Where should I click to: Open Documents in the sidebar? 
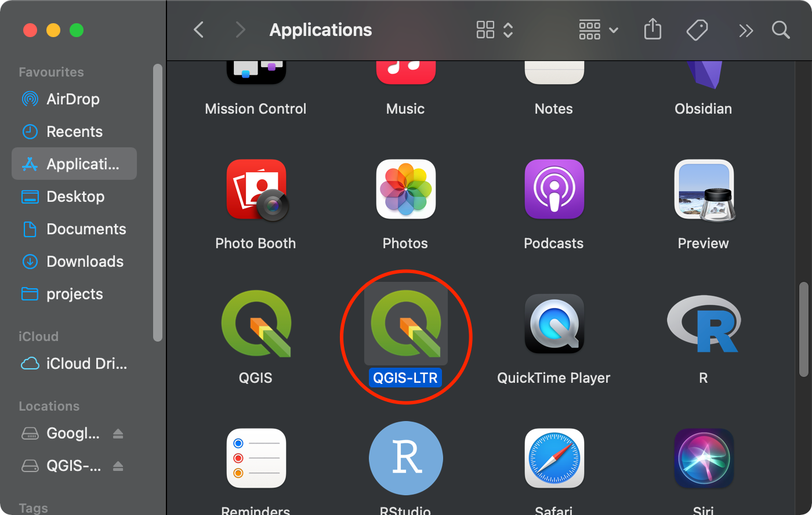tap(74, 229)
